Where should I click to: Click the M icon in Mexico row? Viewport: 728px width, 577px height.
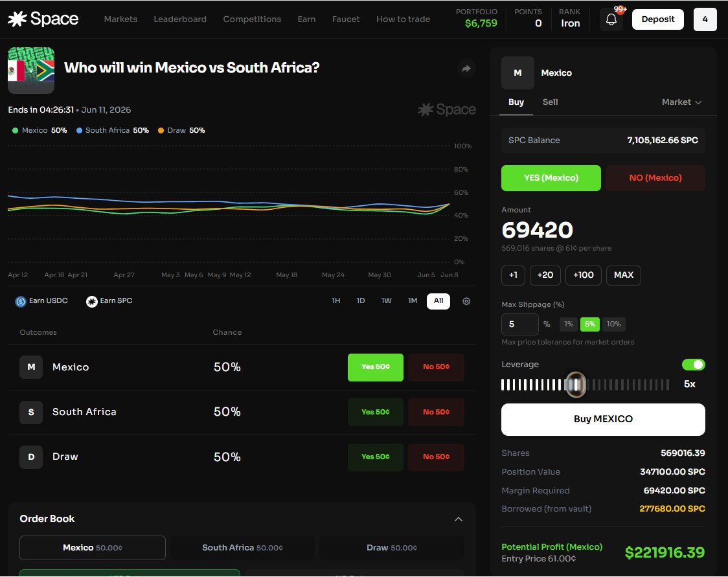(31, 367)
